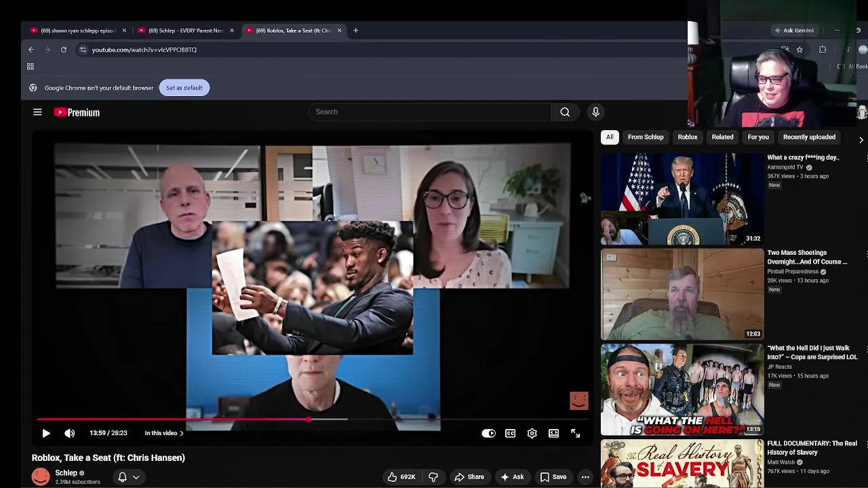Open Matt Walsh channel name
The image size is (868, 488).
tap(781, 462)
